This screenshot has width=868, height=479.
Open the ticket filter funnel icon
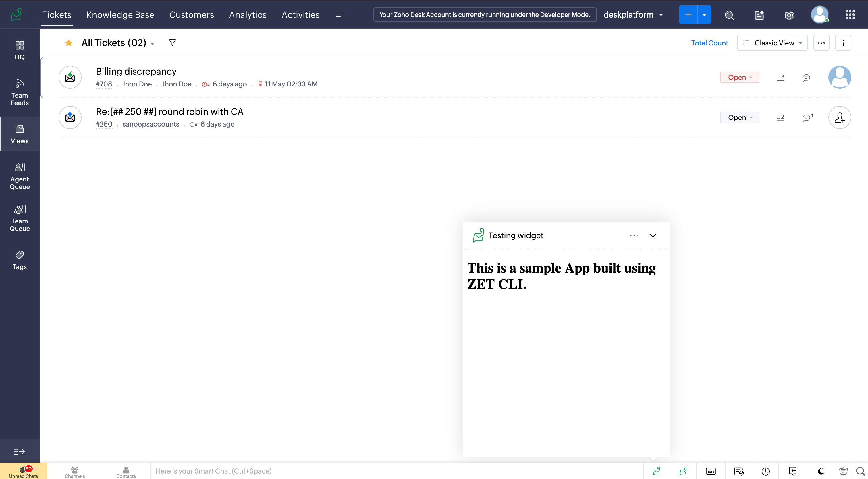pyautogui.click(x=173, y=43)
